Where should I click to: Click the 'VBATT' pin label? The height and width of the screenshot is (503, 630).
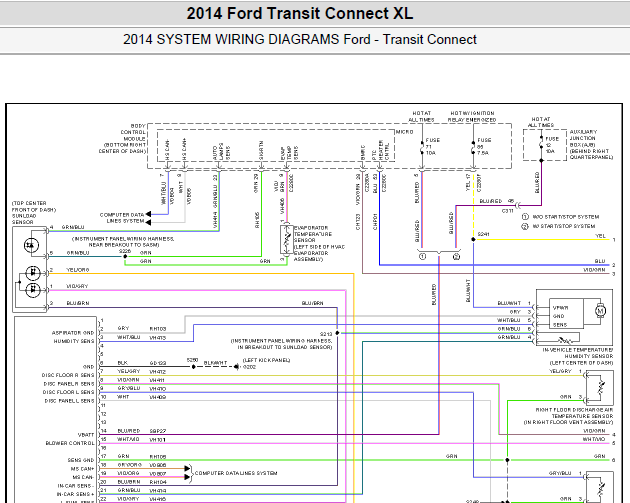(x=86, y=435)
